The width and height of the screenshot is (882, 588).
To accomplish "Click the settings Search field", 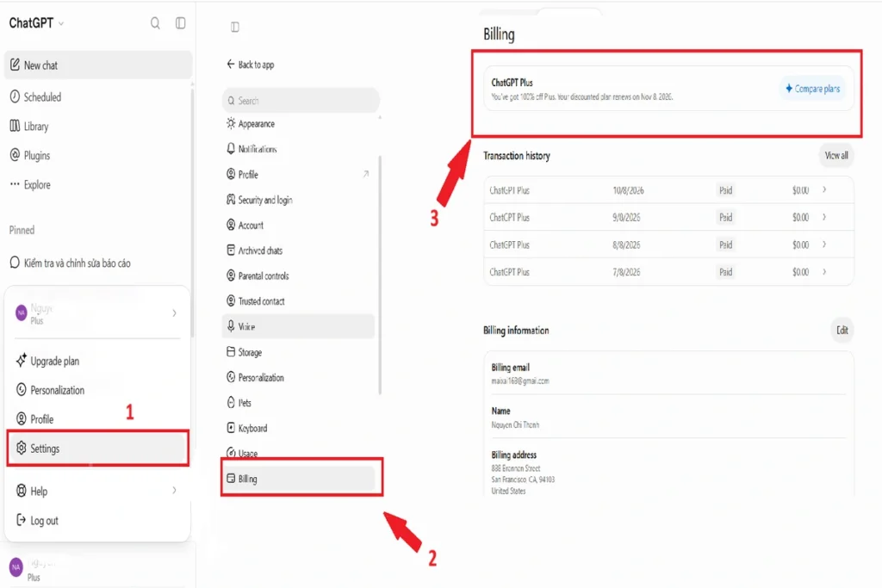I will point(301,101).
